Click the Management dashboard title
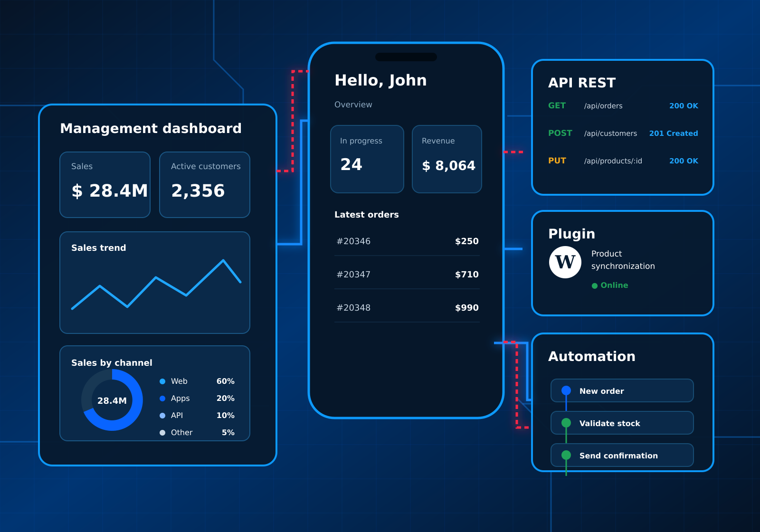The image size is (760, 532). (x=151, y=128)
